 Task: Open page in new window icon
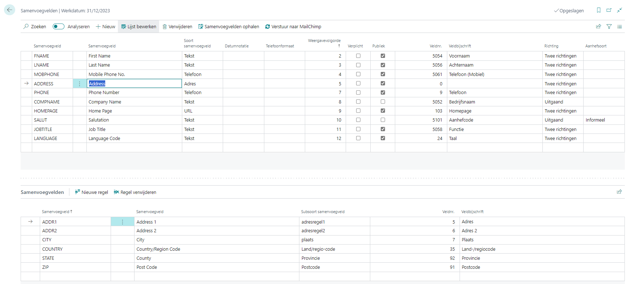[x=609, y=10]
